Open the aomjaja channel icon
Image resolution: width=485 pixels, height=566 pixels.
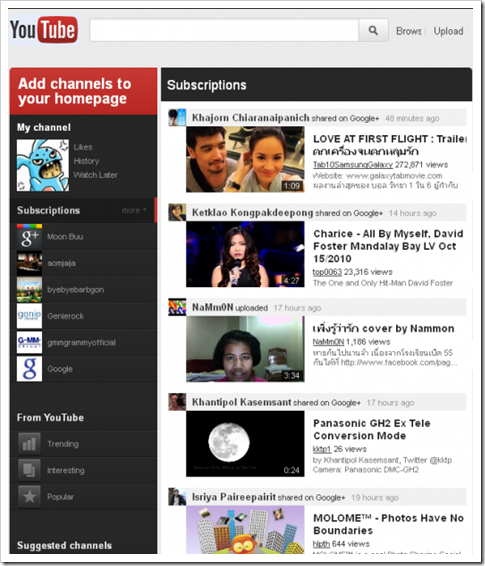(x=29, y=263)
